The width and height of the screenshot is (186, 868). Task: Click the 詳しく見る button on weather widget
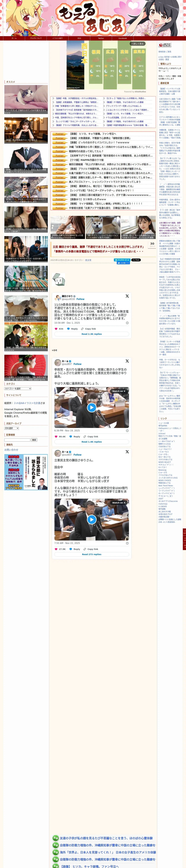(x=138, y=43)
